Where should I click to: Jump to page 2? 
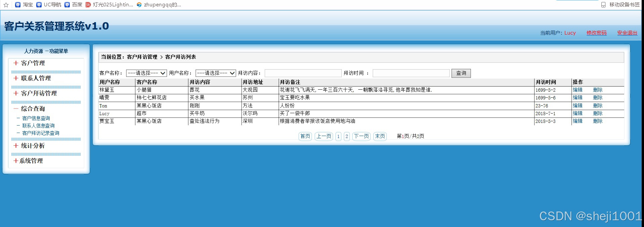347,136
